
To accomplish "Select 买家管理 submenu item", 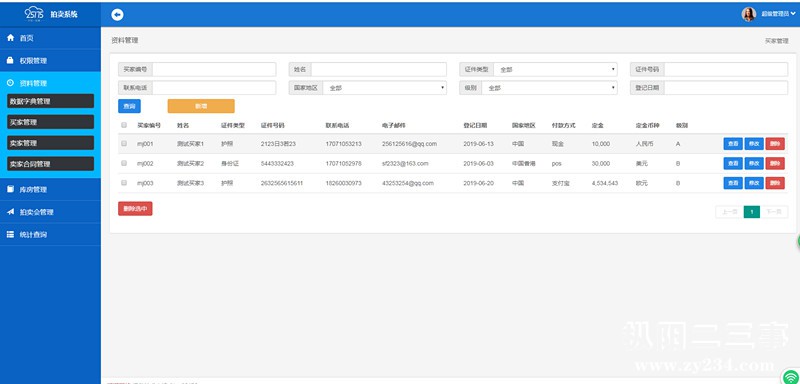I will [51, 122].
